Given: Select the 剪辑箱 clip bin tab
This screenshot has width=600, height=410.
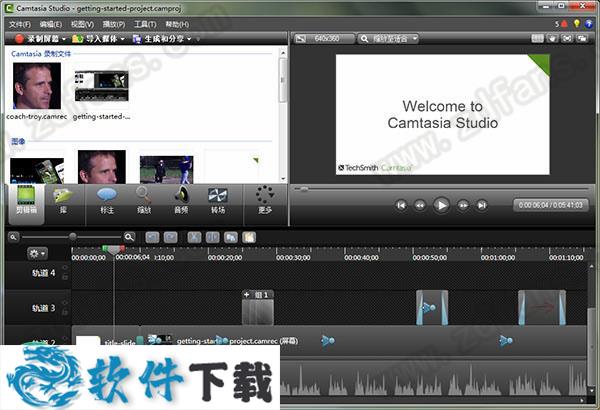Looking at the screenshot, I should click(26, 204).
